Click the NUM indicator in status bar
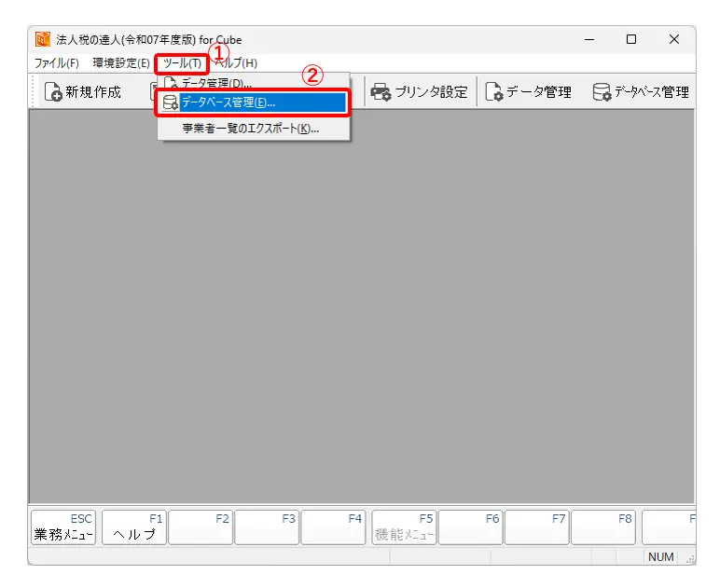Viewport: 720px width, 588px height. coord(660,556)
